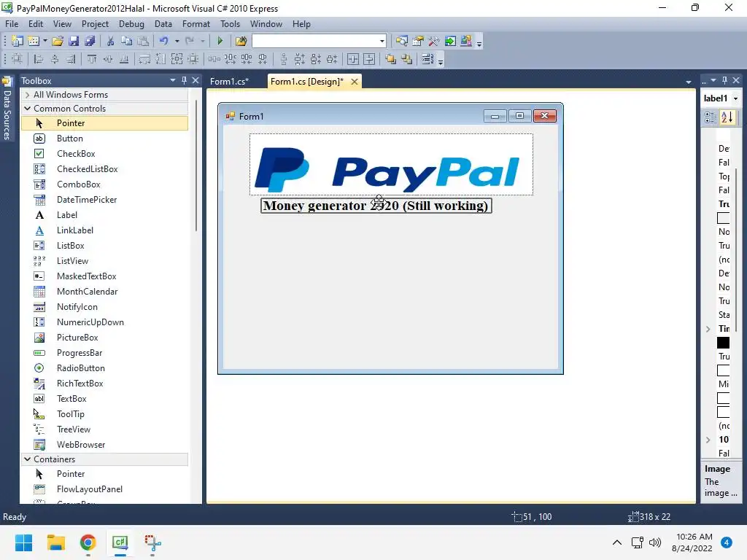Click the black color swatch in Properties
The image size is (747, 560).
pyautogui.click(x=723, y=343)
